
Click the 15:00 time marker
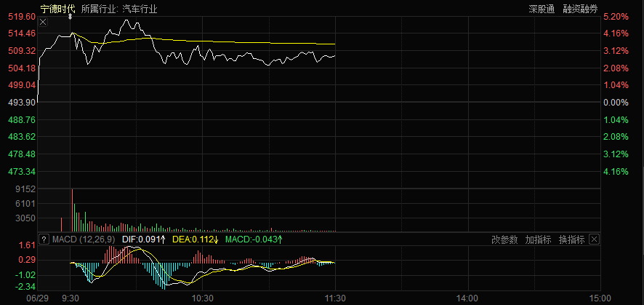pos(600,298)
